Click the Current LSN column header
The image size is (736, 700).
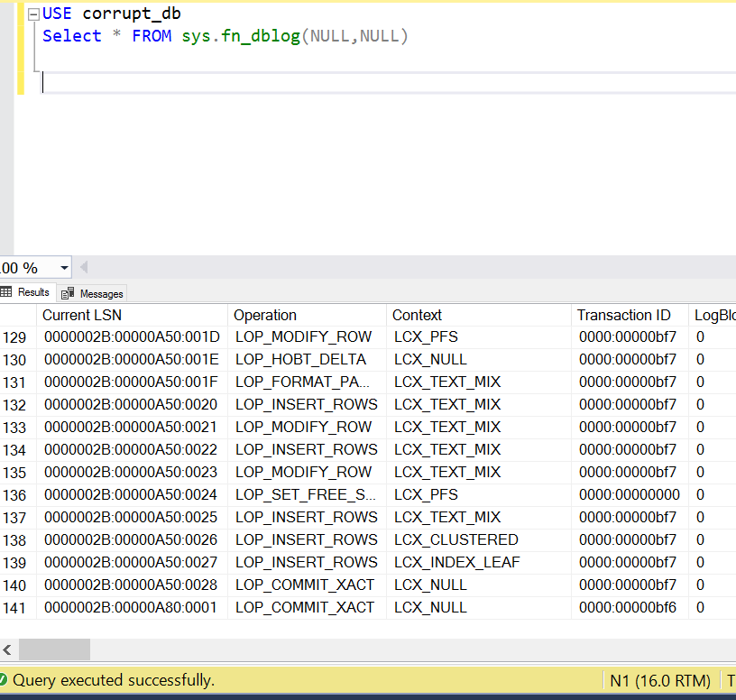click(132, 315)
